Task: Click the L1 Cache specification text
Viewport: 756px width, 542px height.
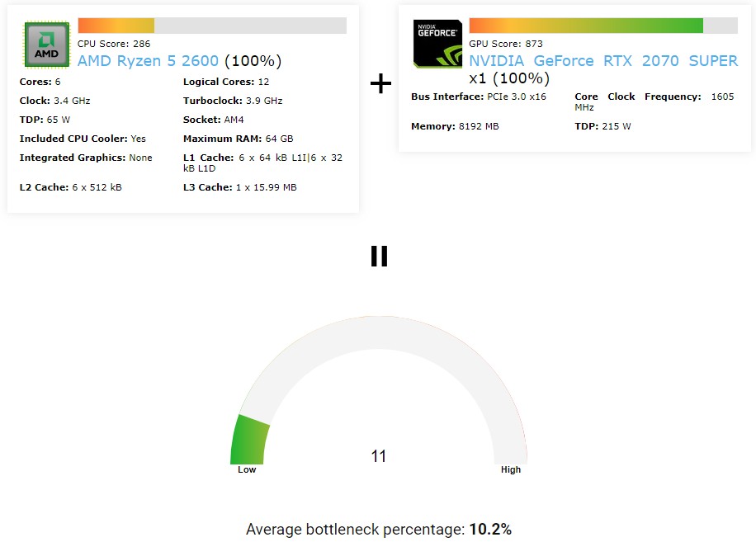Action: coord(262,163)
